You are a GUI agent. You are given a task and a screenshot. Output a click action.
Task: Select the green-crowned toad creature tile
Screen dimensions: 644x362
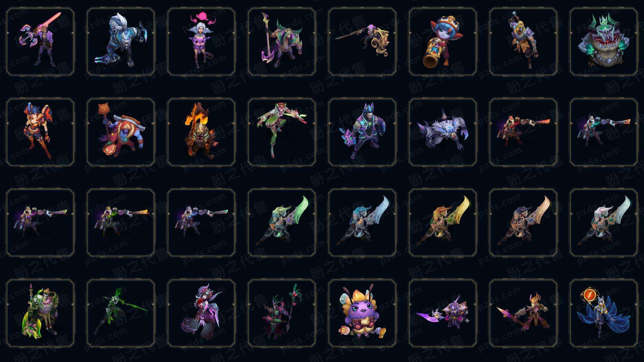pyautogui.click(x=604, y=42)
